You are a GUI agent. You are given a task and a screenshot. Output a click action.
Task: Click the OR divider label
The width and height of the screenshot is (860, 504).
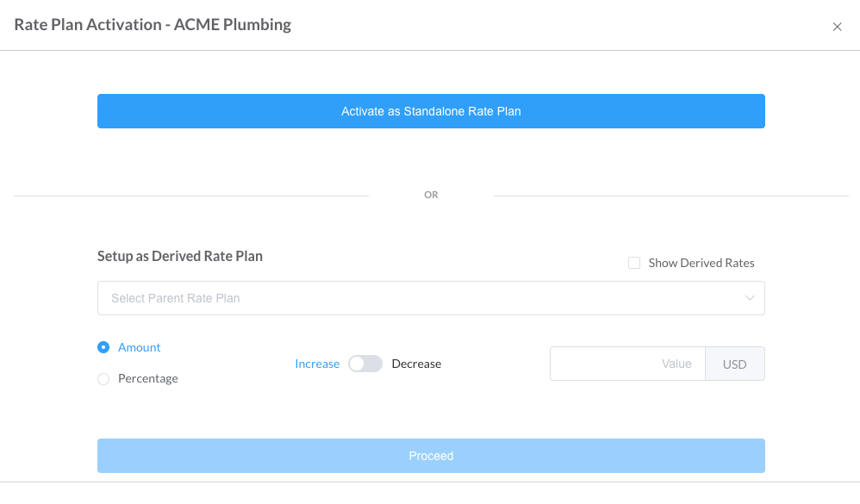coord(430,195)
